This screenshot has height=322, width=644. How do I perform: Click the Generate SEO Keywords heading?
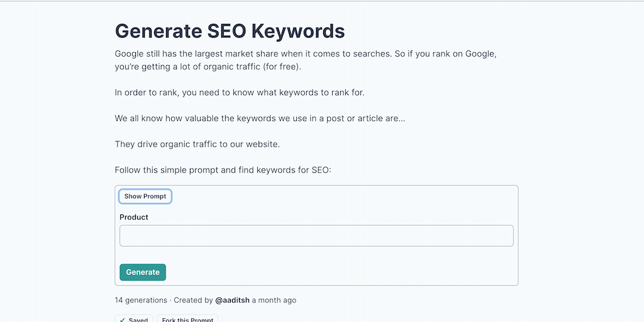click(x=230, y=31)
